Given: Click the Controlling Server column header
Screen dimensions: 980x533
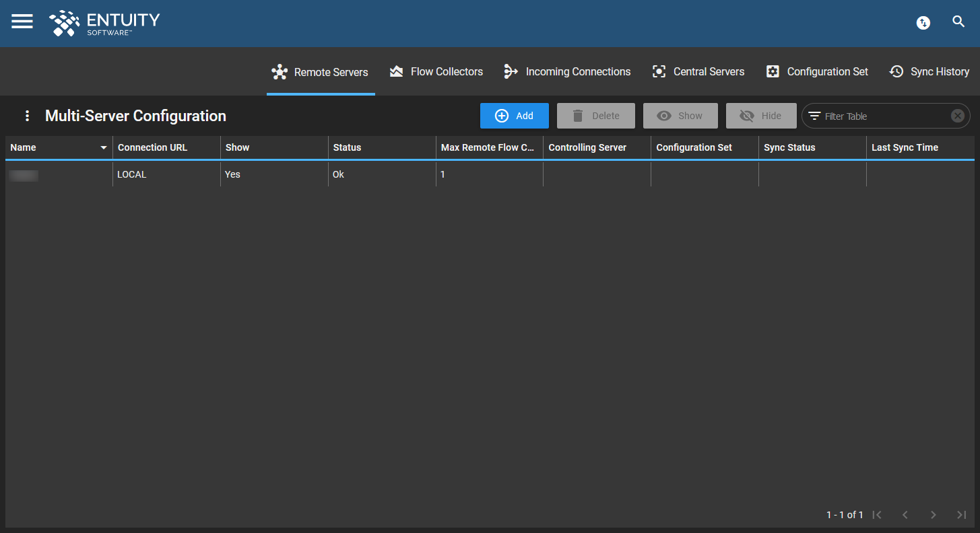Looking at the screenshot, I should tap(597, 147).
